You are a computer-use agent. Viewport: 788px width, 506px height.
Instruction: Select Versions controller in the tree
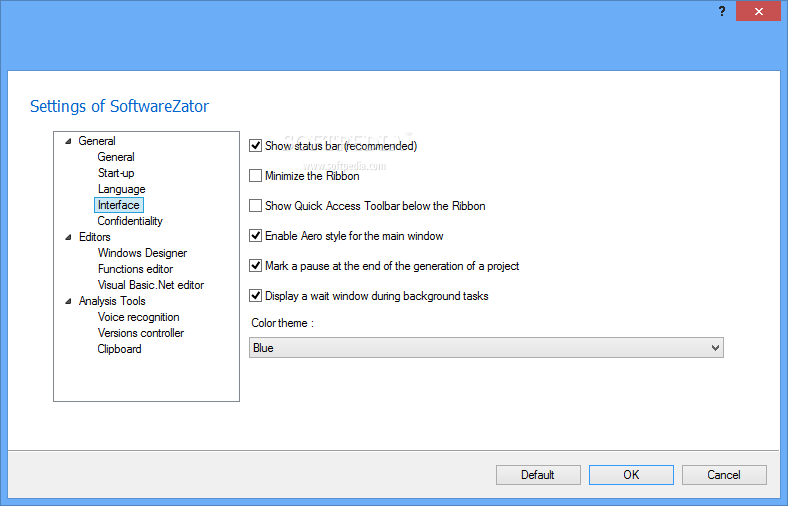click(x=141, y=333)
